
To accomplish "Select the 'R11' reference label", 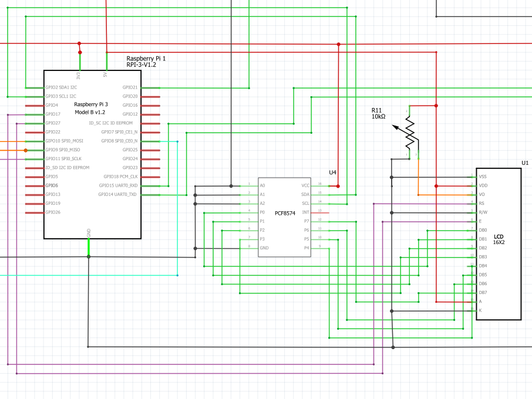I will (376, 110).
